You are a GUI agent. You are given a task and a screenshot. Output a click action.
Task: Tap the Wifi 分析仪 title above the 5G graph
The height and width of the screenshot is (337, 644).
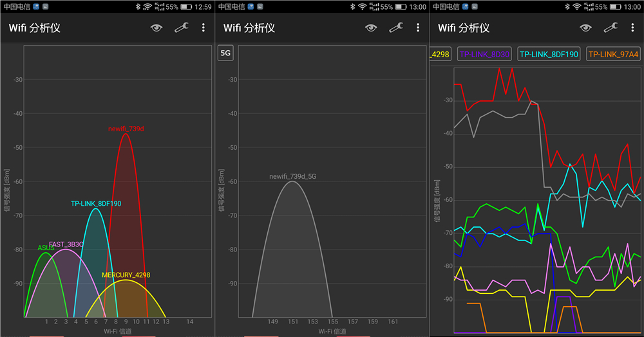click(x=249, y=28)
